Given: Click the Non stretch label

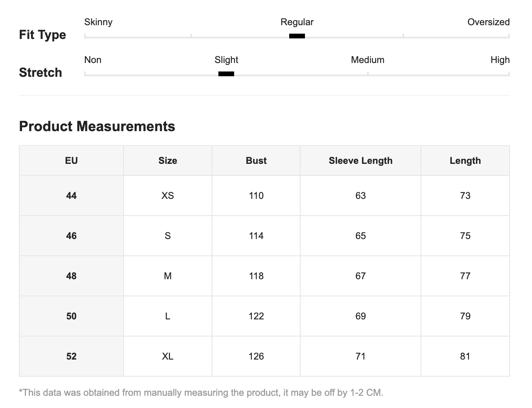Looking at the screenshot, I should click(x=93, y=60).
